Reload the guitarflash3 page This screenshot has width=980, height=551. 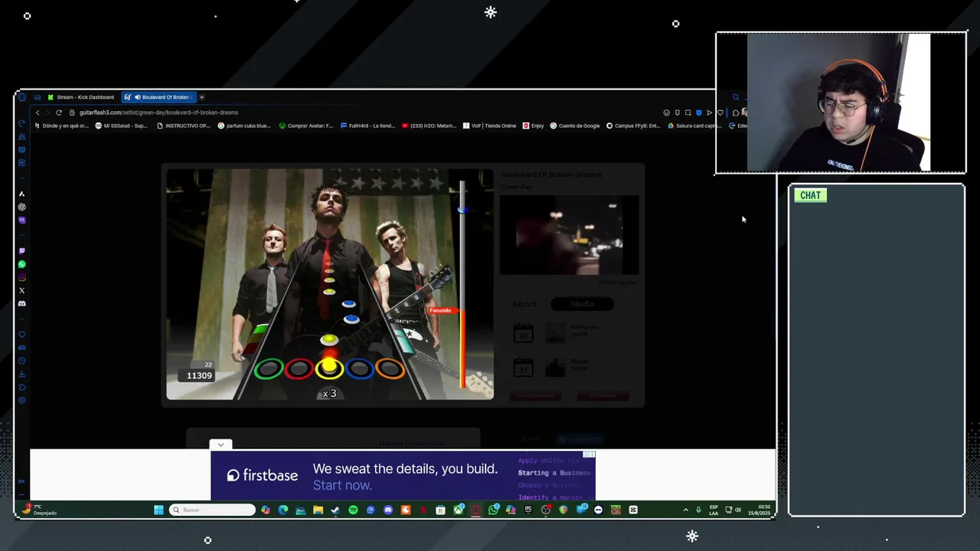click(x=59, y=112)
